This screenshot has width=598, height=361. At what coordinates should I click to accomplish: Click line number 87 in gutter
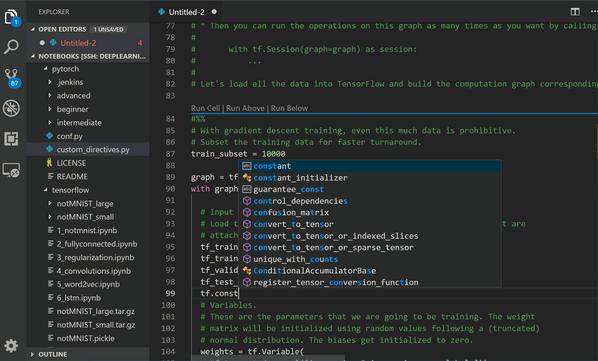click(170, 154)
